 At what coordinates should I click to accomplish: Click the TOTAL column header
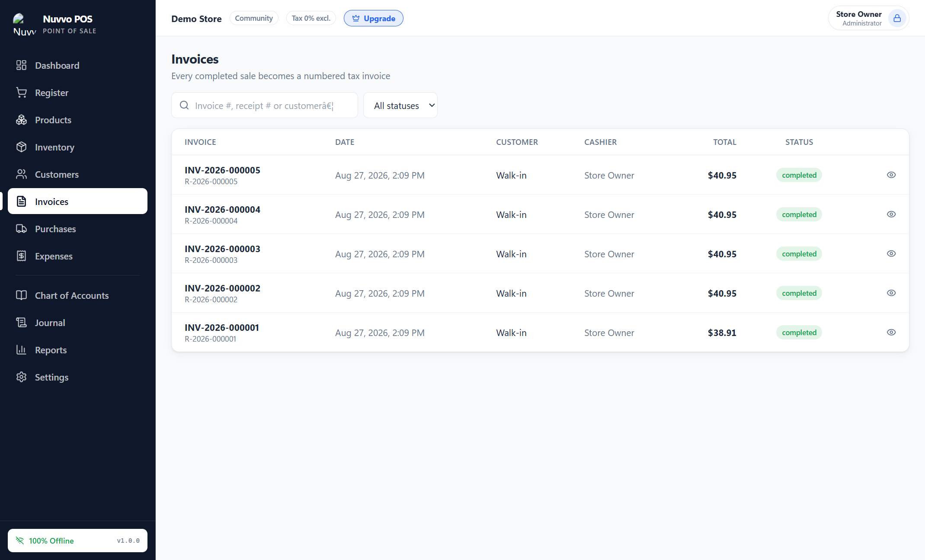[x=725, y=142]
